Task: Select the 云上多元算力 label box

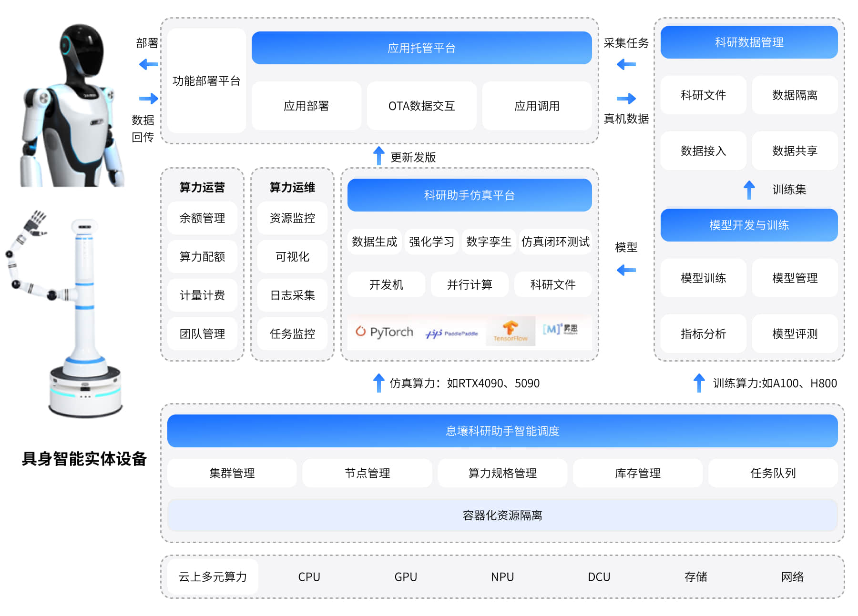Action: coord(213,576)
